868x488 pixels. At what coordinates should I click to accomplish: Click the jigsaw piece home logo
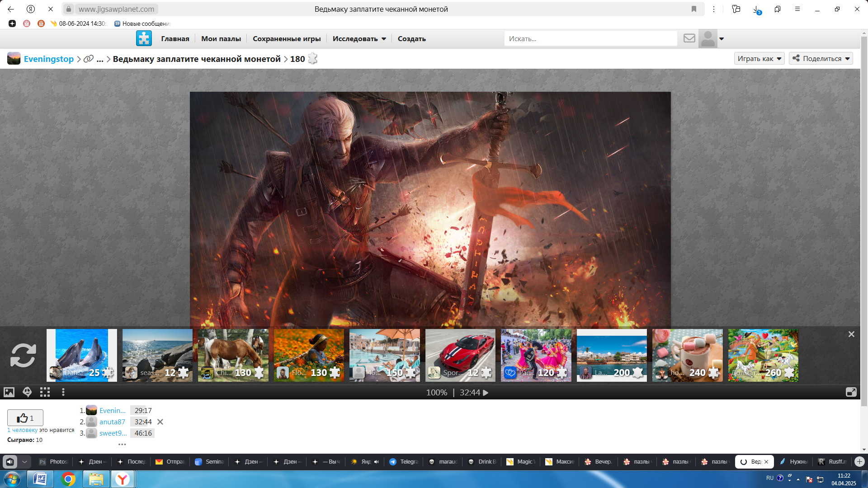pyautogui.click(x=144, y=38)
